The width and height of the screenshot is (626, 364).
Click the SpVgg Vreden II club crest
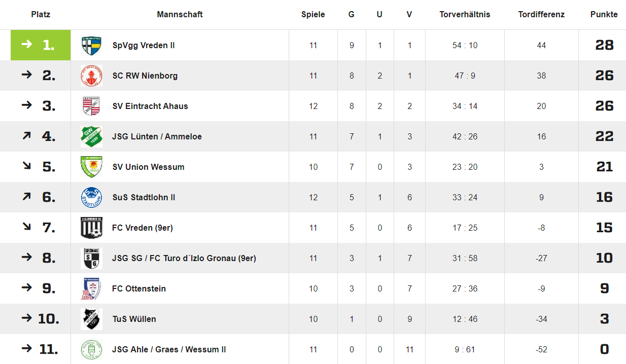pos(92,46)
